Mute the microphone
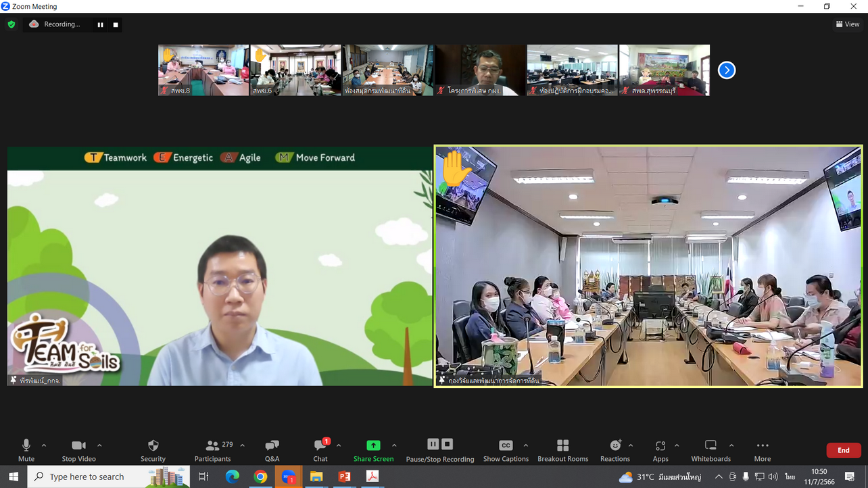Screen dimensions: 868x488 (x=26, y=450)
